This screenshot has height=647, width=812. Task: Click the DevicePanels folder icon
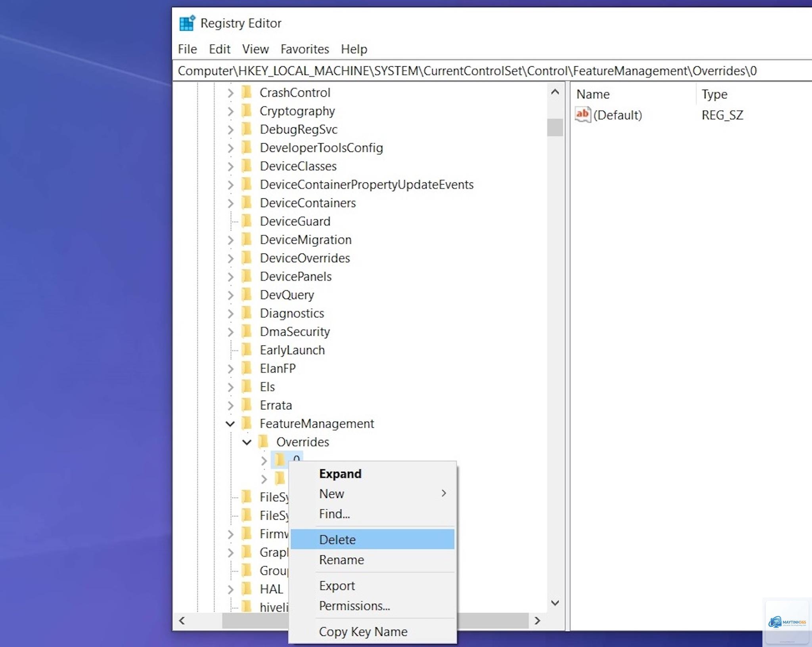[247, 276]
